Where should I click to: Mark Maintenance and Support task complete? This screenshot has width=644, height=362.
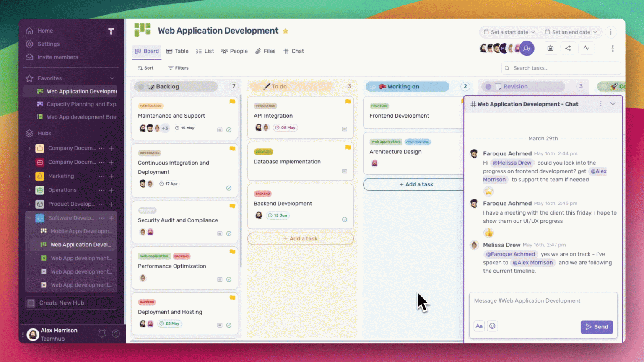(229, 130)
